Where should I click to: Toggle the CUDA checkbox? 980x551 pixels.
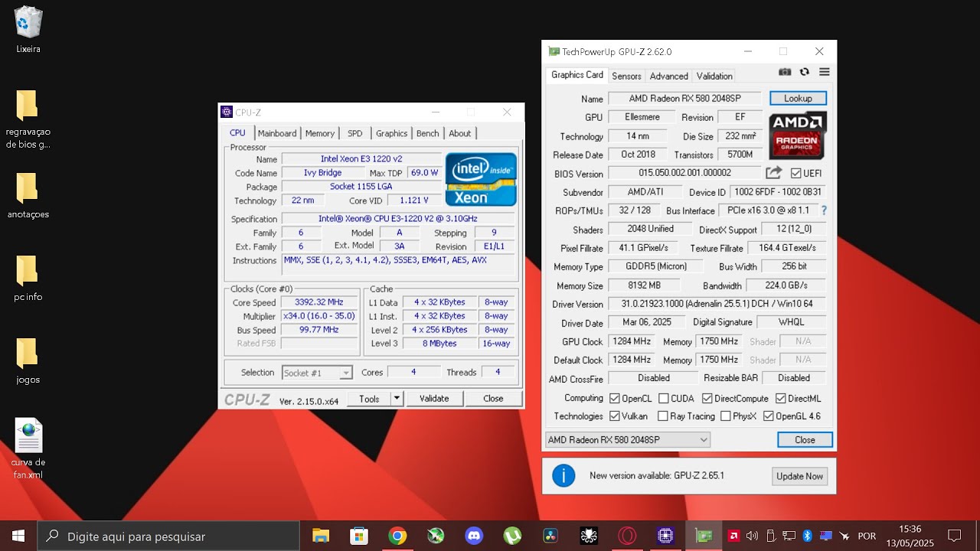663,399
